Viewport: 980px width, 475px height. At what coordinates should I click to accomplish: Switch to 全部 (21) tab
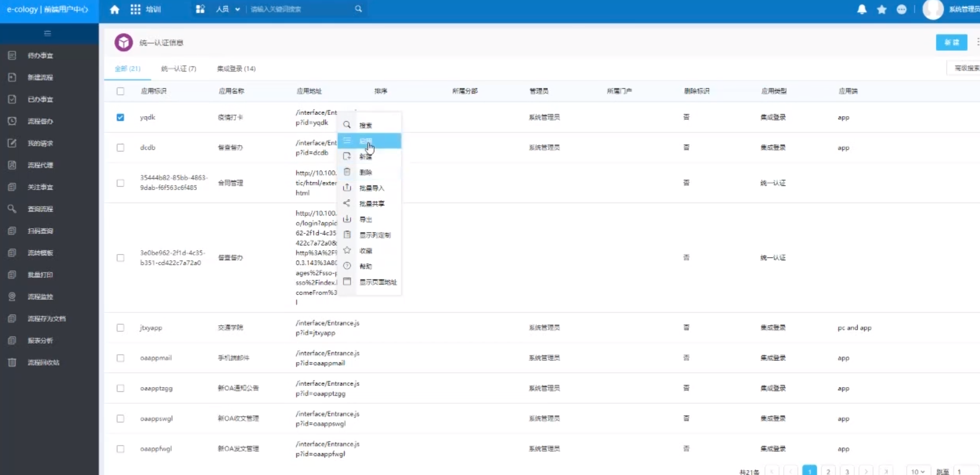(128, 68)
